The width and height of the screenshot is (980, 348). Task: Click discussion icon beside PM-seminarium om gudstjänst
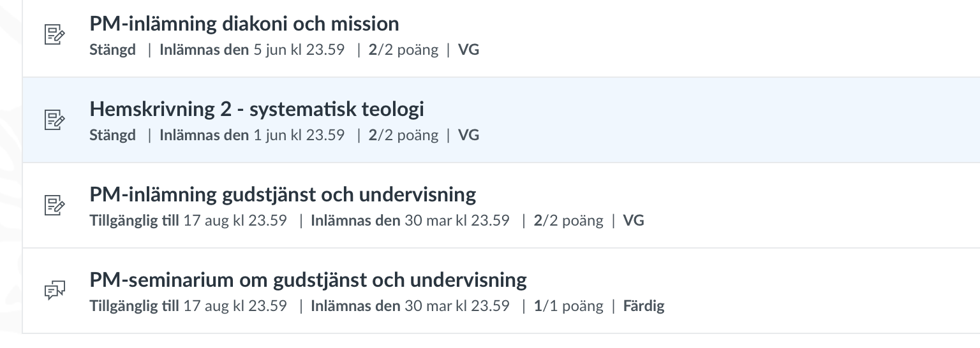point(54,291)
